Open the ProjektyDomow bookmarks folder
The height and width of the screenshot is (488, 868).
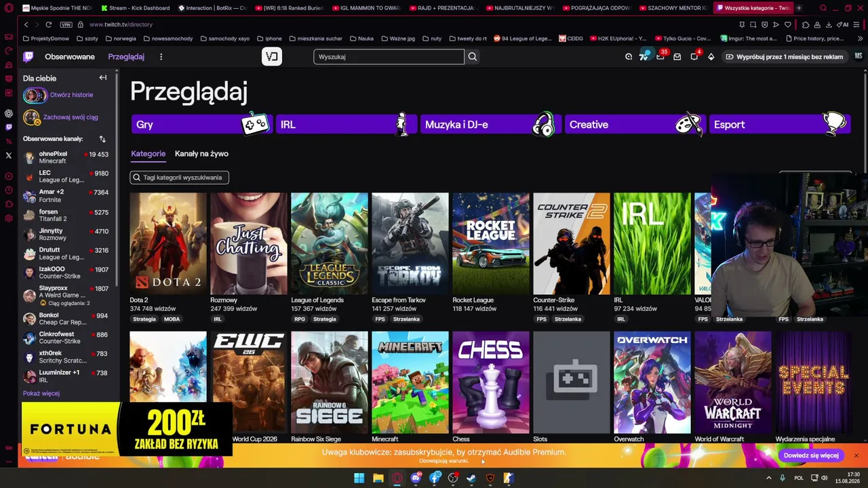click(x=45, y=39)
